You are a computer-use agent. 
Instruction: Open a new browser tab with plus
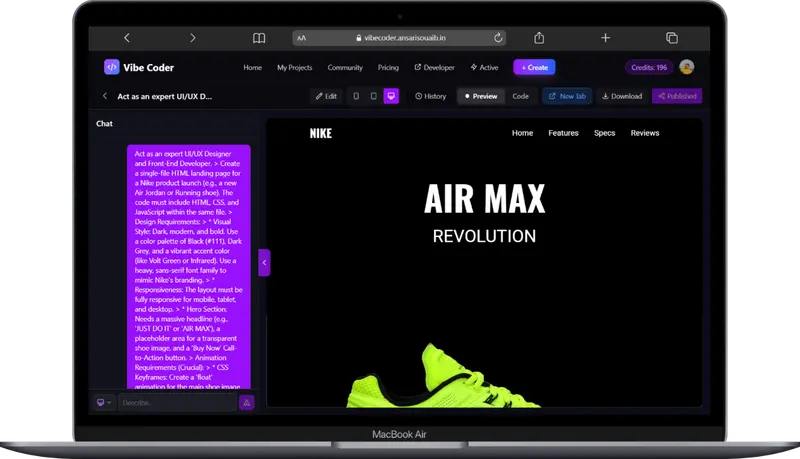[x=605, y=38]
